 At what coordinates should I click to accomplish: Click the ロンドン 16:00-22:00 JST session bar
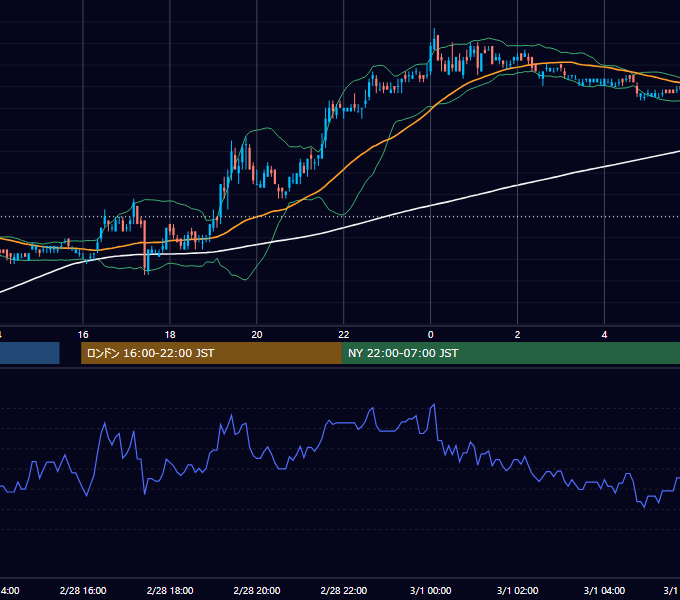pyautogui.click(x=211, y=353)
